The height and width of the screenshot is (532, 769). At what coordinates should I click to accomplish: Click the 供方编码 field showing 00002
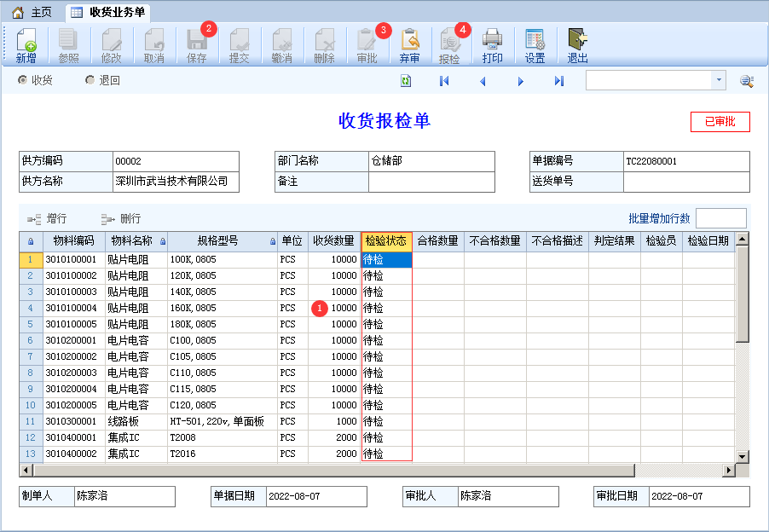[x=176, y=161]
